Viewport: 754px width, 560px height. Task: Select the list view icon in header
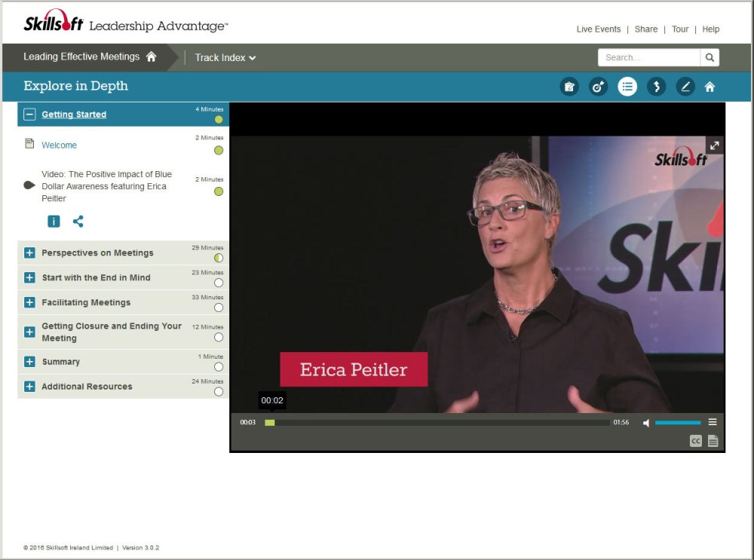[x=627, y=87]
